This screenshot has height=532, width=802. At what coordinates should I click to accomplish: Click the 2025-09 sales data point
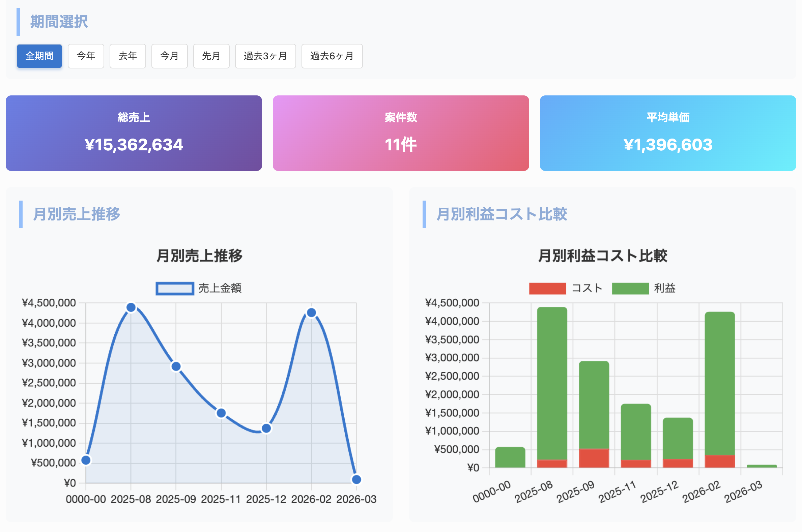click(176, 366)
